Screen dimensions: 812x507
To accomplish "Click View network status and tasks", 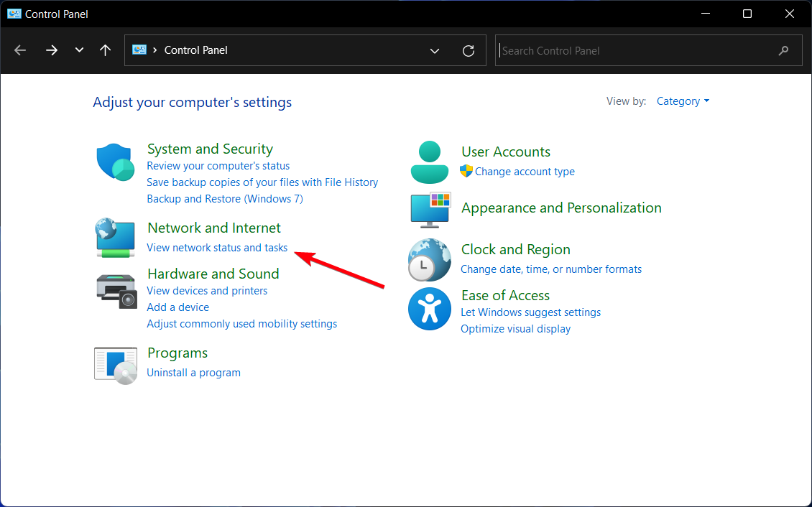I will coord(217,248).
